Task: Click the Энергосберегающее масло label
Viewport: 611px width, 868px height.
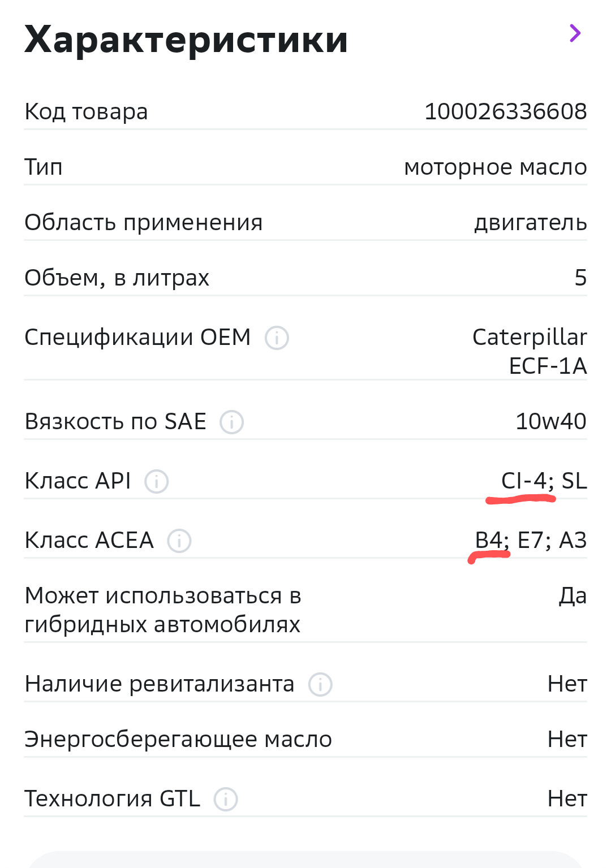Action: click(178, 739)
